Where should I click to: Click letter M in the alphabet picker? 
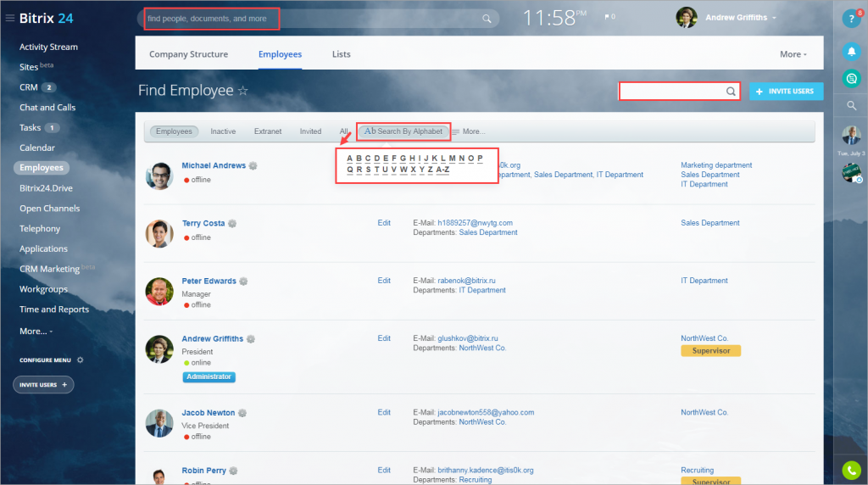tap(453, 159)
